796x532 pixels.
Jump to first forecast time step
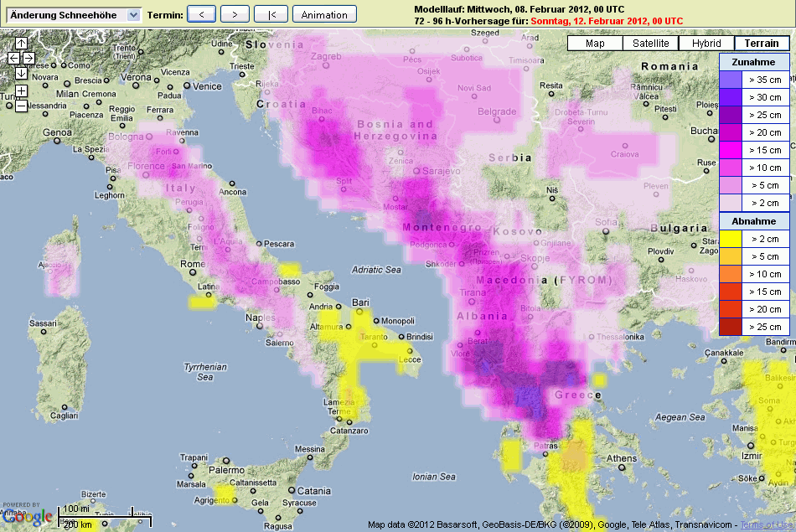pos(271,14)
